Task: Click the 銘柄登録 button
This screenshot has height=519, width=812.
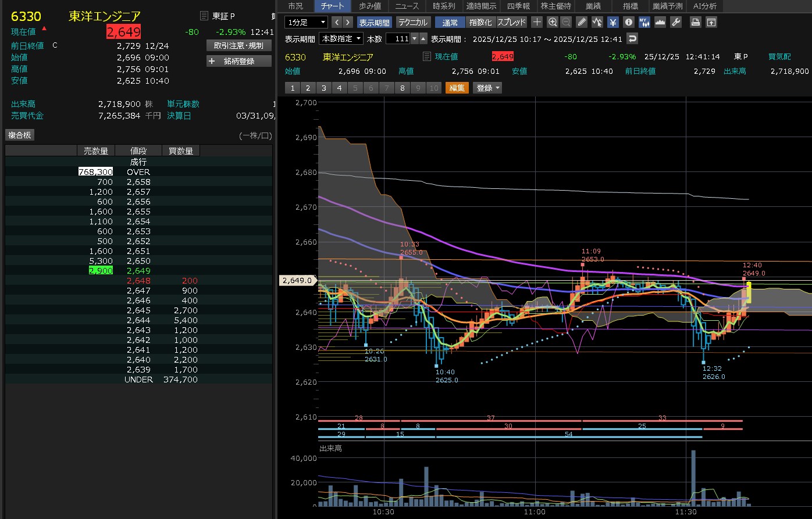Action: (x=239, y=61)
